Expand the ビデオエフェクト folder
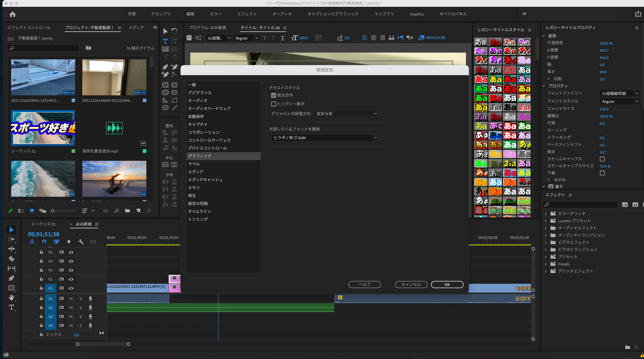Viewport: 644px width, 359px height. tap(546, 242)
